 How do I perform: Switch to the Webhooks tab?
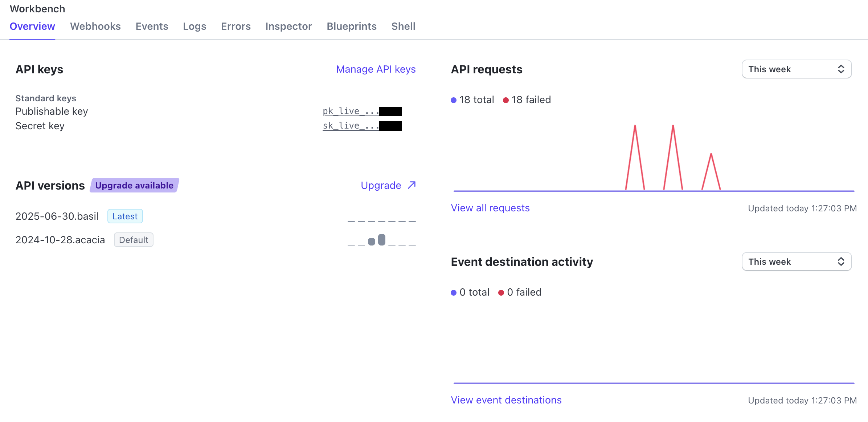pos(95,27)
